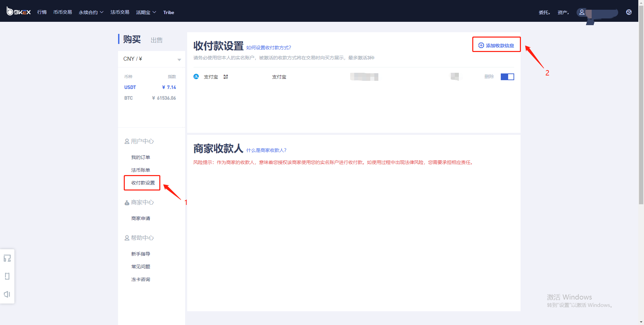Click the ¥ 7.14 USDT index value
644x325 pixels.
coord(169,87)
